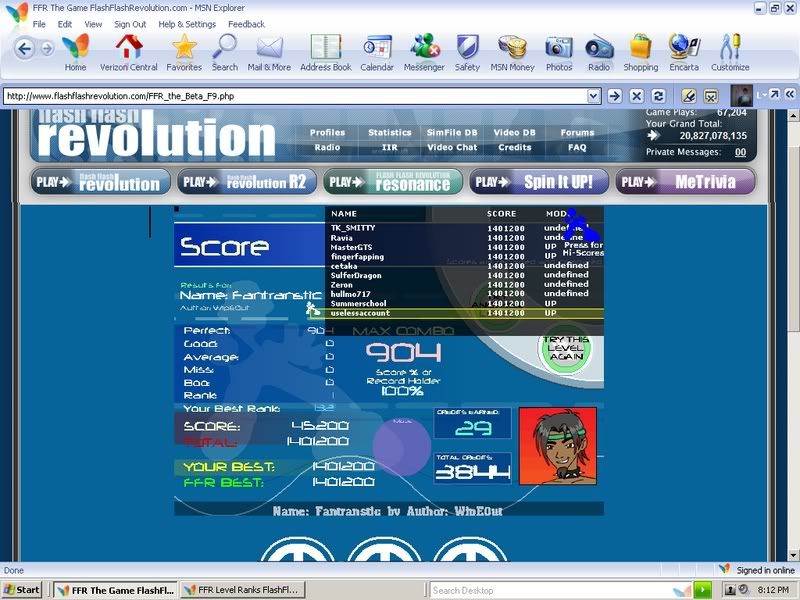
Task: Click the Play MeTrivia banner button
Action: point(685,182)
